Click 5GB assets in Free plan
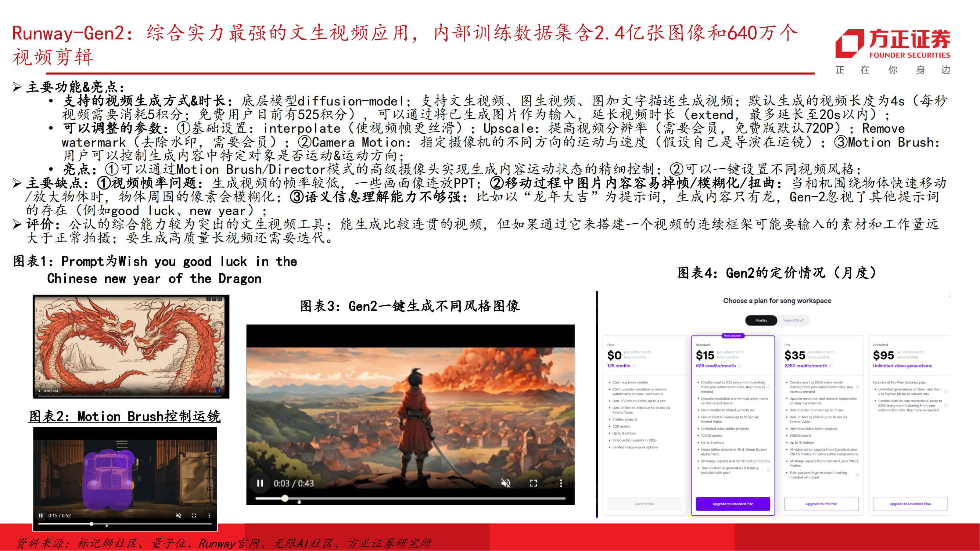Viewport: 980px width, 551px height. point(621,426)
